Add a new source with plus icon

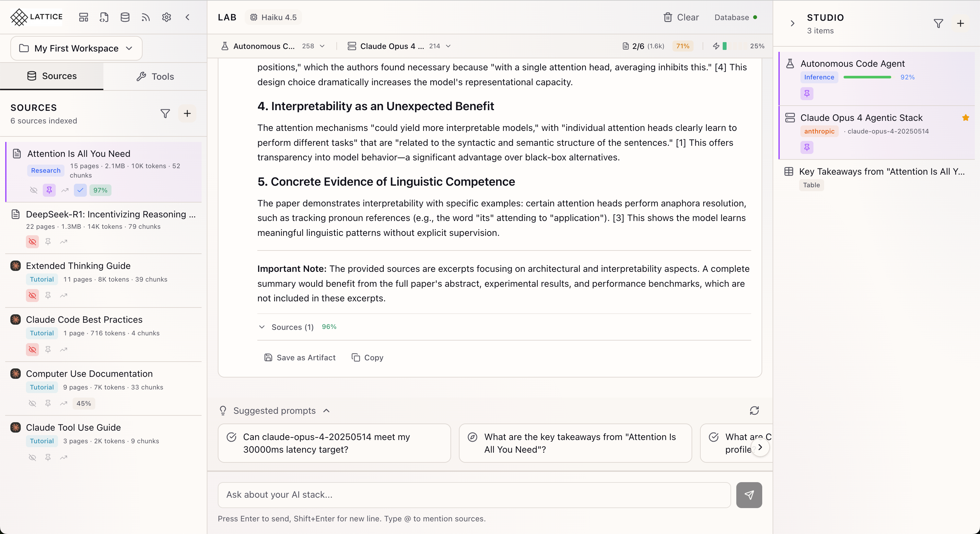[x=187, y=113]
